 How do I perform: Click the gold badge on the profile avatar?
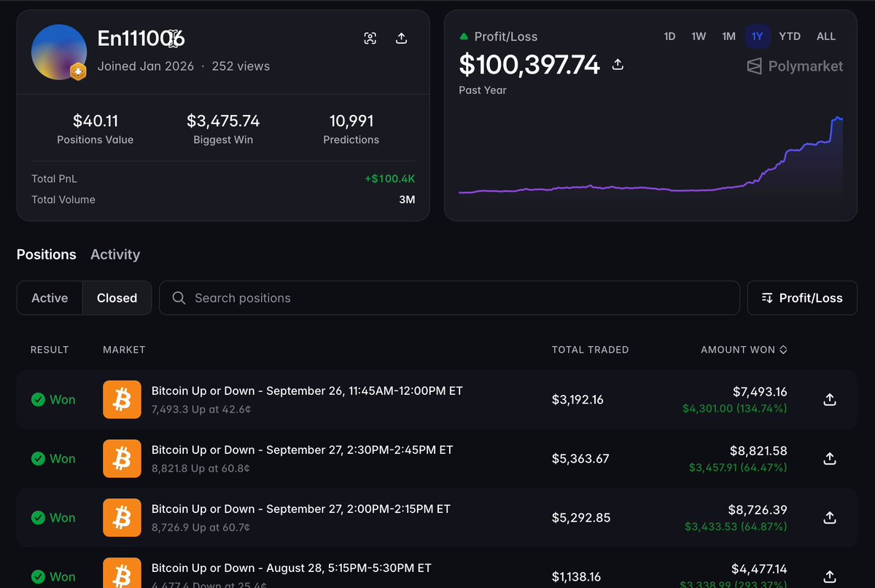78,71
